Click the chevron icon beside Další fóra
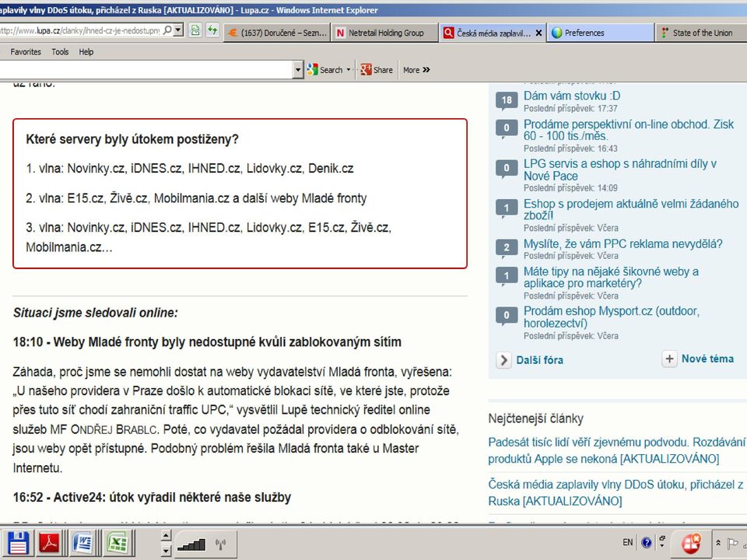747x560 pixels. pyautogui.click(x=503, y=360)
